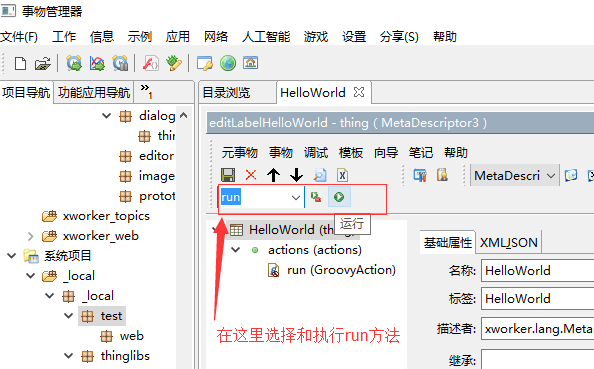Open the 调试 editor menu
594x369 pixels.
(316, 153)
